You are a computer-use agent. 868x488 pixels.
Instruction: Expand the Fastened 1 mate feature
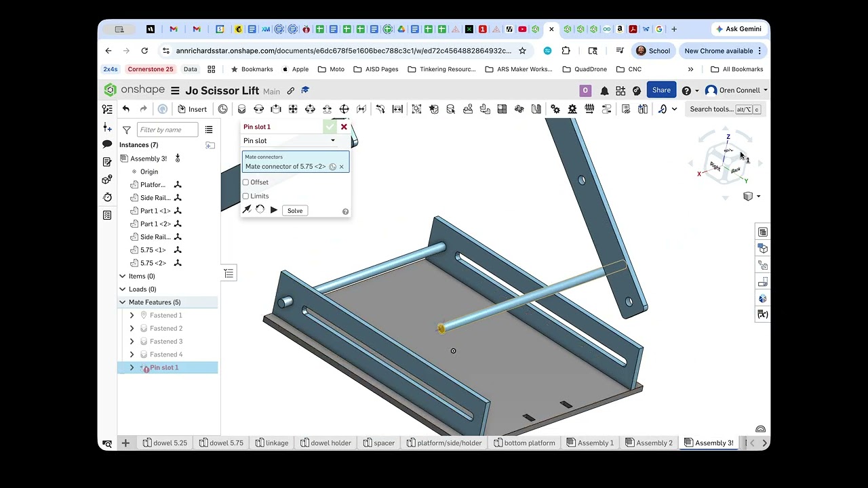coord(132,315)
